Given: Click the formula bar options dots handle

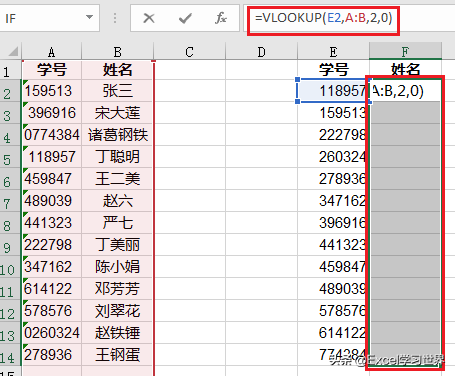Looking at the screenshot, I should point(115,18).
